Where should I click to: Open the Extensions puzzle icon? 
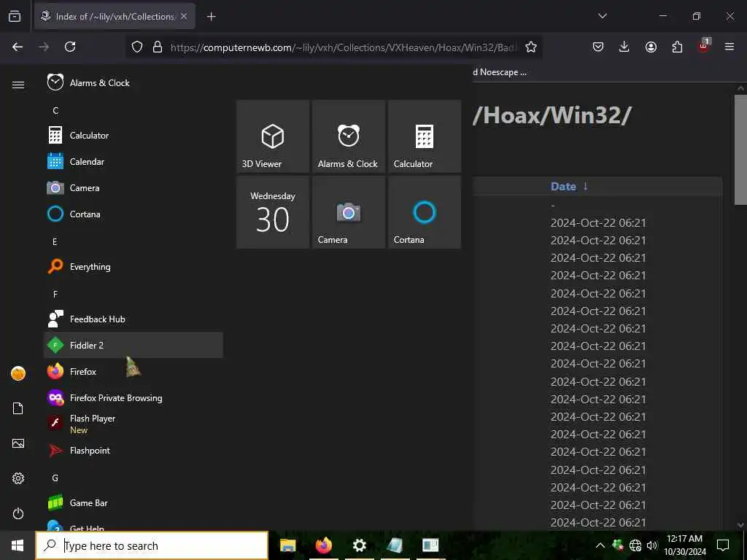[677, 47]
